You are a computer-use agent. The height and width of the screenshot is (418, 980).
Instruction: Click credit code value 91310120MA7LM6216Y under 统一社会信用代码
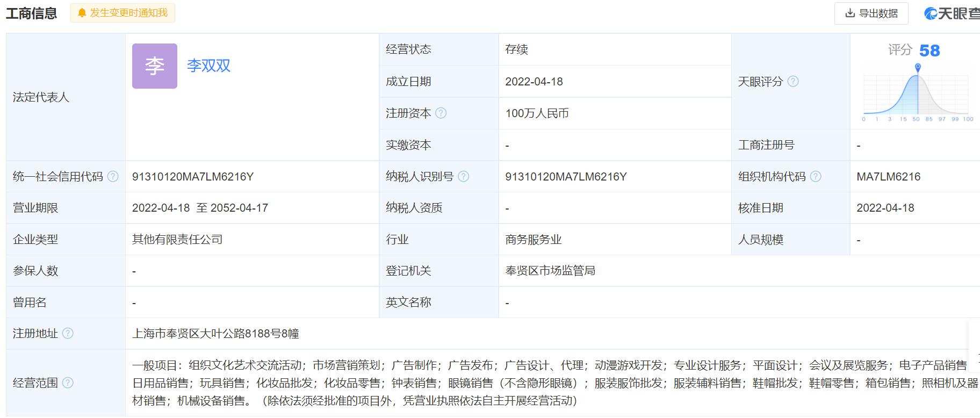pos(193,177)
